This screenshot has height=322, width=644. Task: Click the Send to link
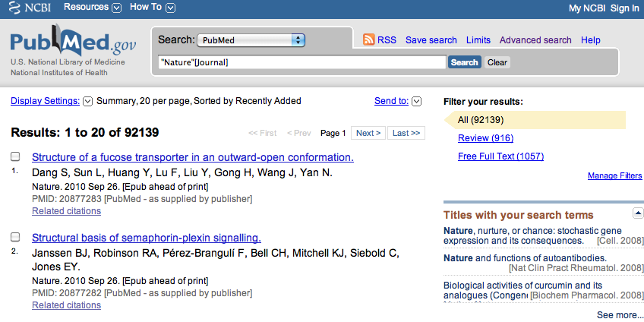(391, 101)
